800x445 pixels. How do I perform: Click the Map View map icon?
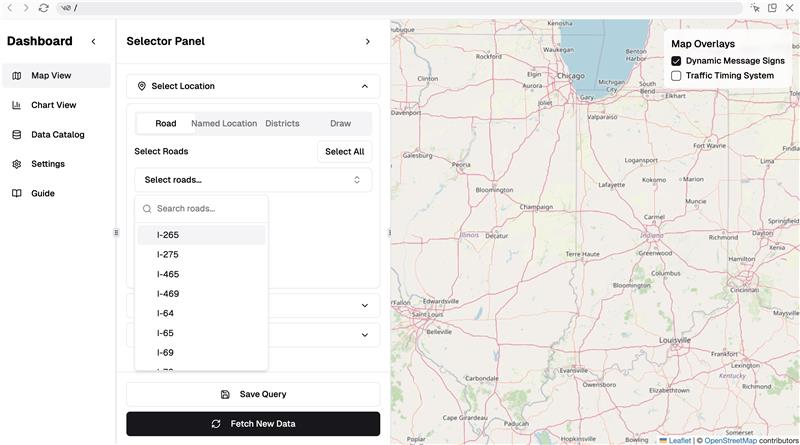[x=17, y=76]
